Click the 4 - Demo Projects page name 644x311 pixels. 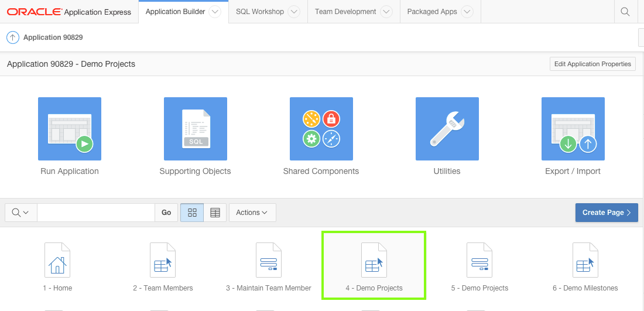point(374,288)
